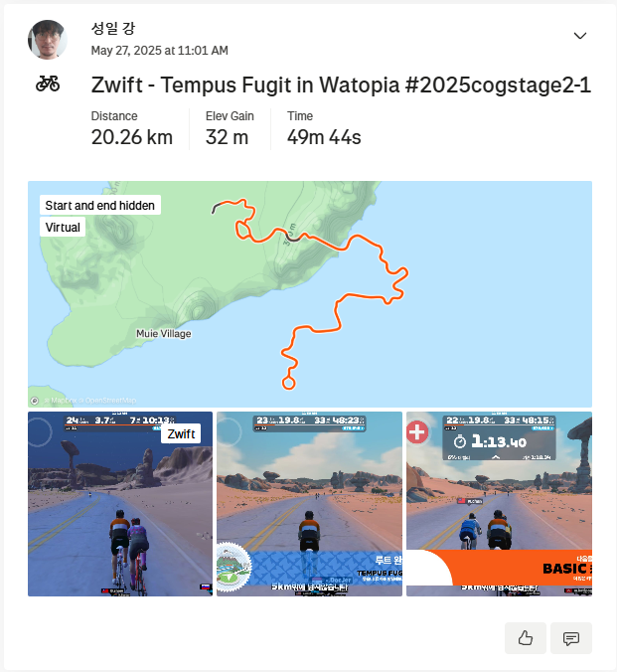Open athlete name 성일 강 profile link

pos(113,29)
